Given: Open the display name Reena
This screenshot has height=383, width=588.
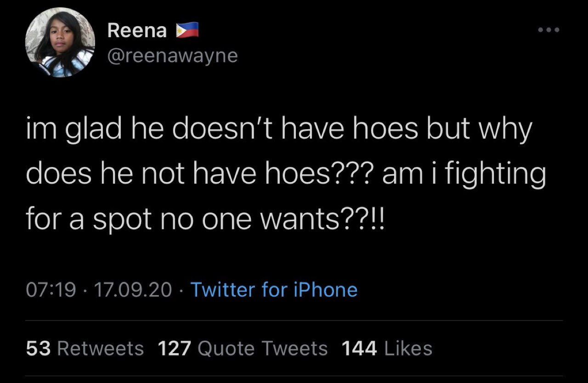Looking at the screenshot, I should point(137,31).
